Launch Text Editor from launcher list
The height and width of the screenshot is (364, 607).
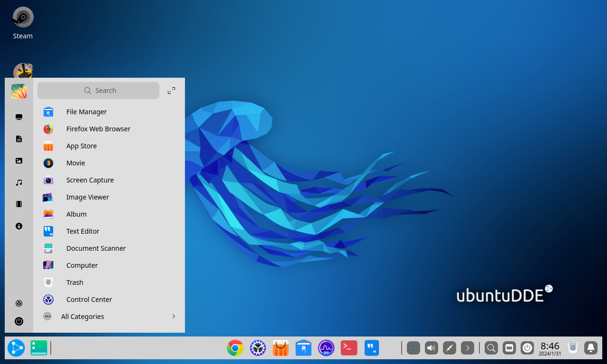[109, 231]
